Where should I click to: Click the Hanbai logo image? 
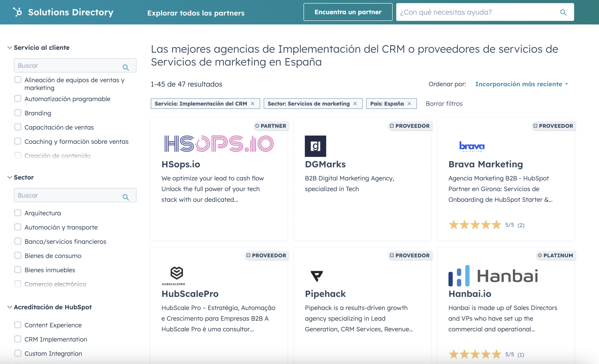493,276
